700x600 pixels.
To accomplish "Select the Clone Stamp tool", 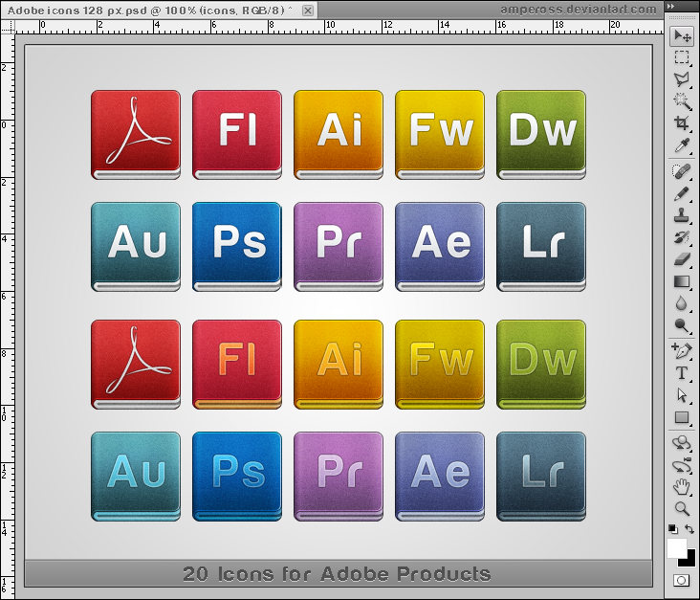I will (x=682, y=215).
